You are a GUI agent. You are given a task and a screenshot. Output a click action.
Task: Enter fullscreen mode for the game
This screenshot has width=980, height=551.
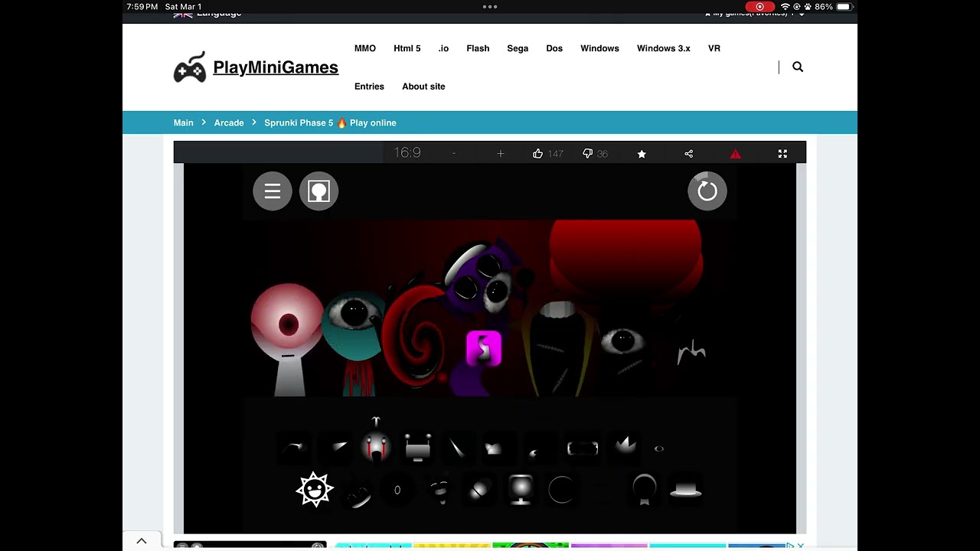coord(782,154)
